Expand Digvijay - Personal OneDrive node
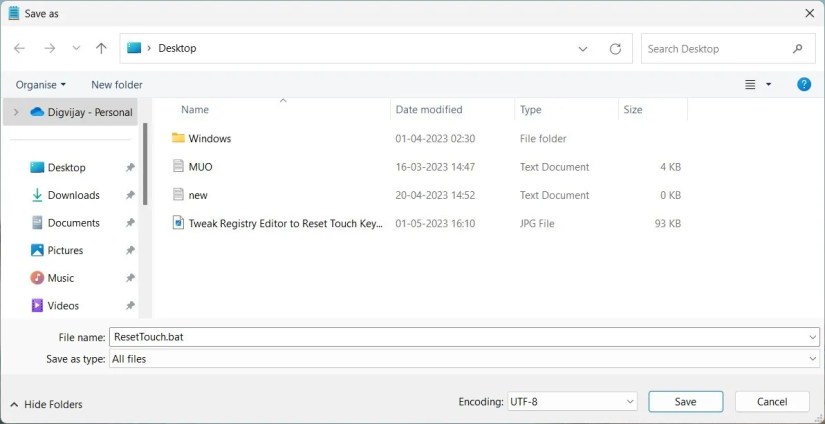 tap(16, 112)
